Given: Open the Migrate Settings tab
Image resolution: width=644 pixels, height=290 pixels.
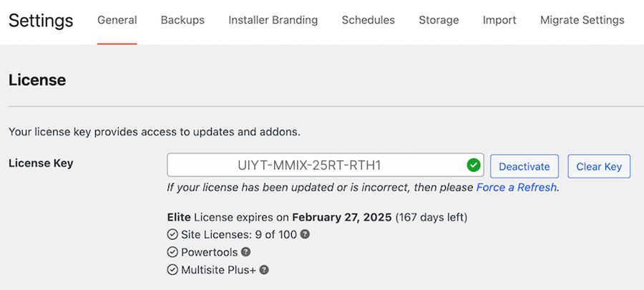Looking at the screenshot, I should pos(582,20).
